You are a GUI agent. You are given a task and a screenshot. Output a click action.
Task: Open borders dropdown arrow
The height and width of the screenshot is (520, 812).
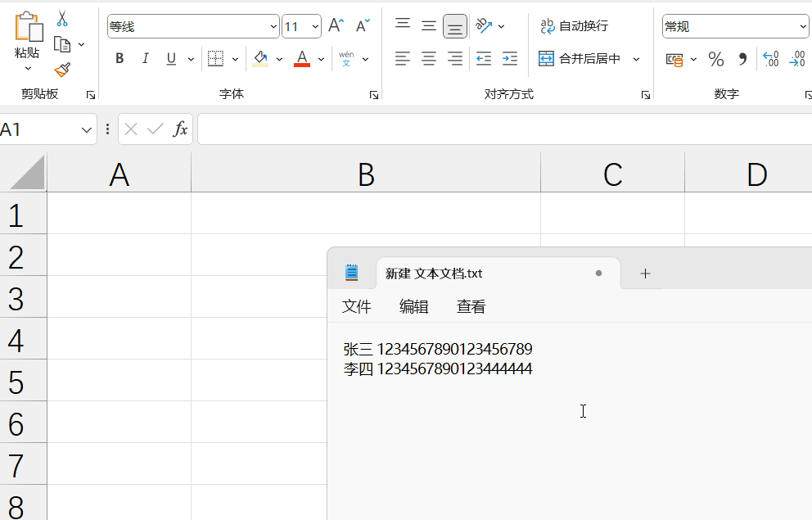235,59
